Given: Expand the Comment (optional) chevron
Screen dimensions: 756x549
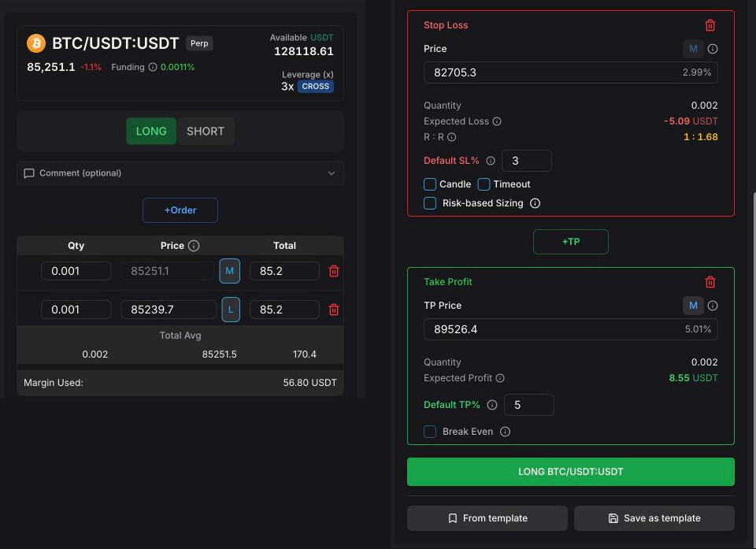Looking at the screenshot, I should 332,173.
